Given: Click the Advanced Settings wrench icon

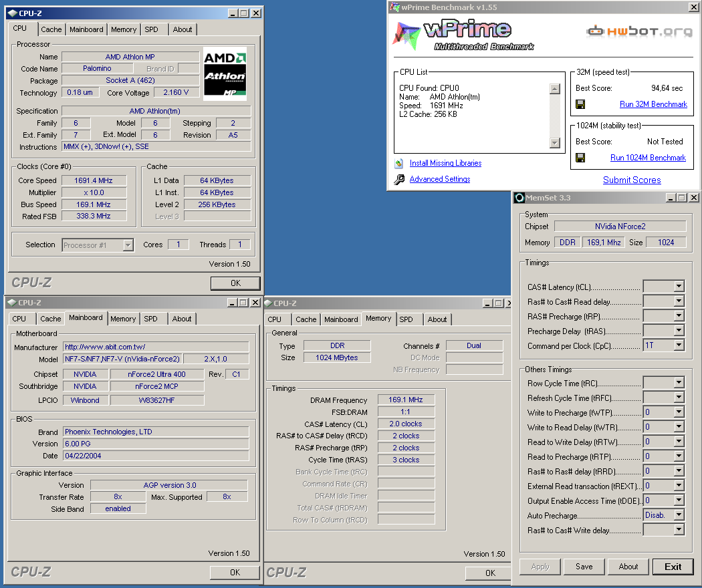Looking at the screenshot, I should pos(399,180).
